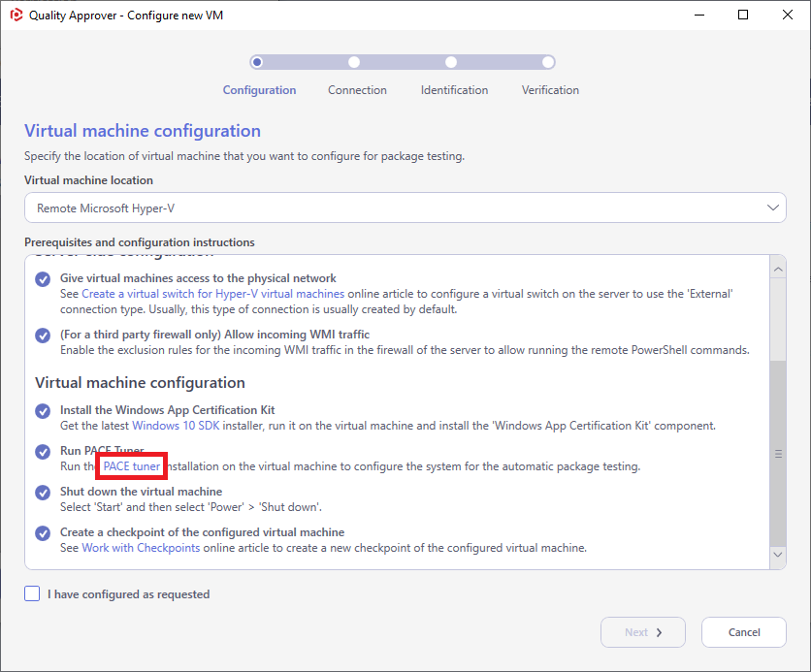Viewport: 811px width, 672px height.
Task: Select the Verification step label
Action: point(550,90)
